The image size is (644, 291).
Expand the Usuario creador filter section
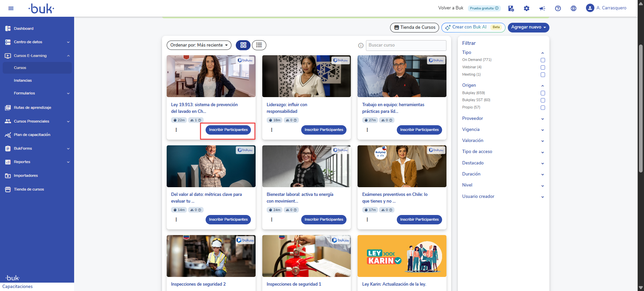pos(542,197)
